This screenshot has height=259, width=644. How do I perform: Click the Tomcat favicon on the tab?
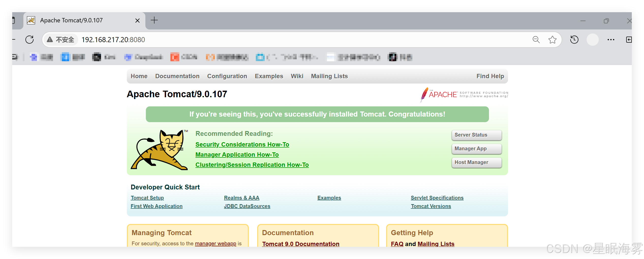(31, 20)
